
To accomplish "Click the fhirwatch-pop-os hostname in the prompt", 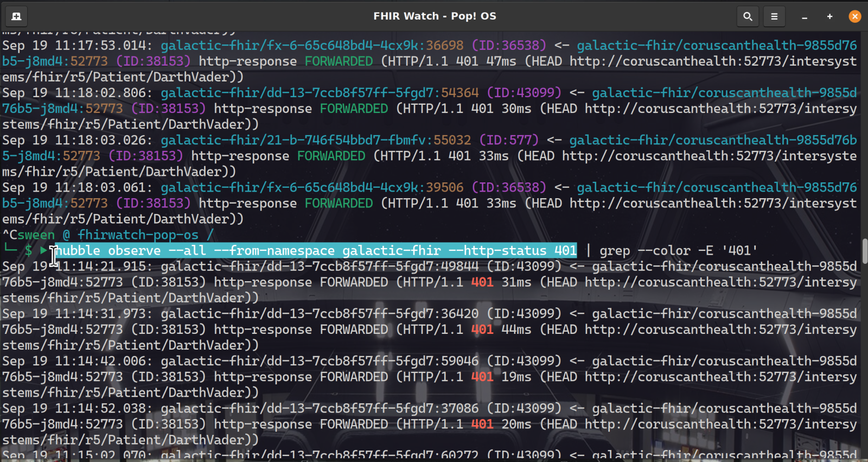I will [138, 235].
